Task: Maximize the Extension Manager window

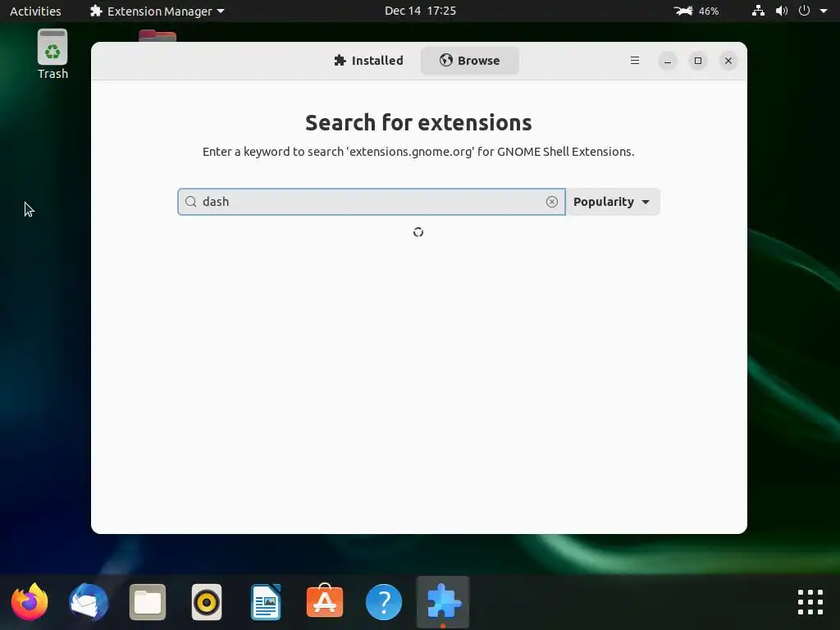Action: point(698,61)
